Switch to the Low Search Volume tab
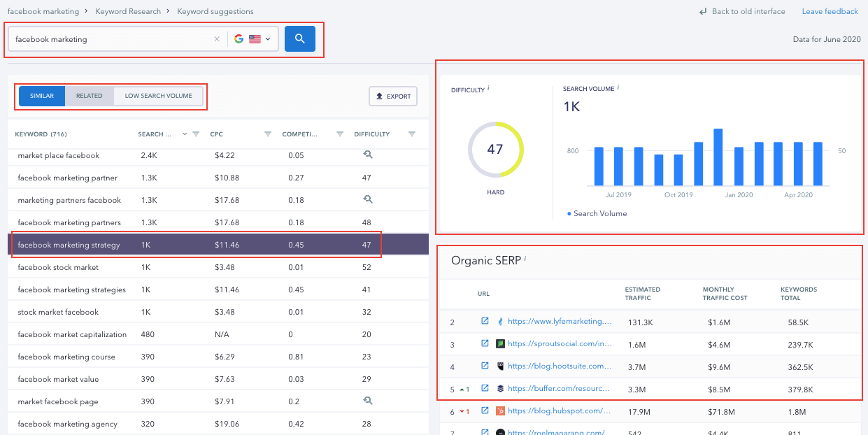Viewport: 868px width, 435px height. 158,96
